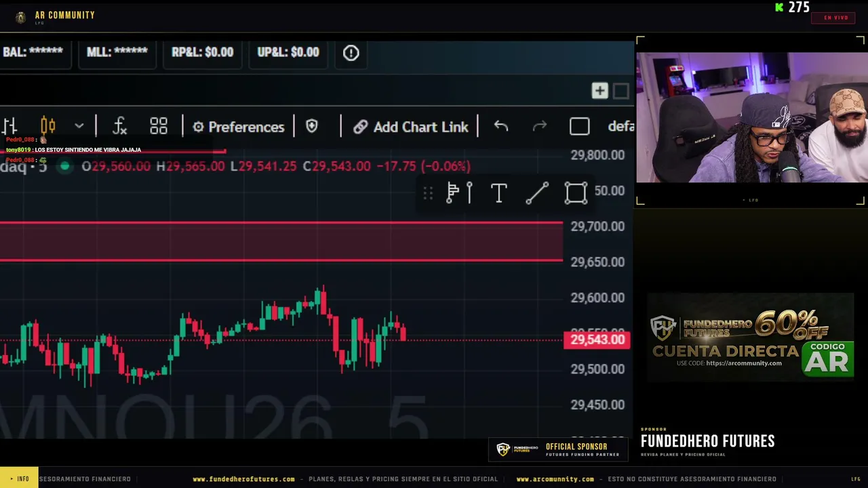Select the red shaded resistance zone

[281, 241]
